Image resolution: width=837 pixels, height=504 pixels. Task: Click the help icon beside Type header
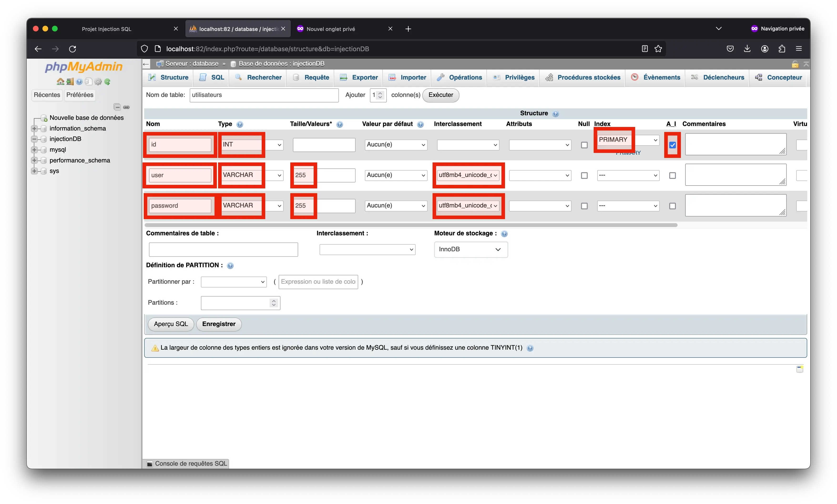[240, 124]
